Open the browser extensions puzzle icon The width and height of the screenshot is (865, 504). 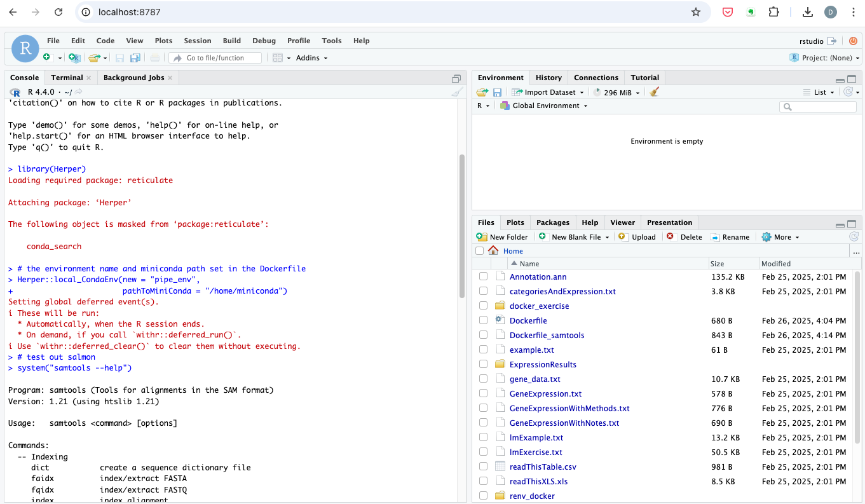[x=773, y=12]
